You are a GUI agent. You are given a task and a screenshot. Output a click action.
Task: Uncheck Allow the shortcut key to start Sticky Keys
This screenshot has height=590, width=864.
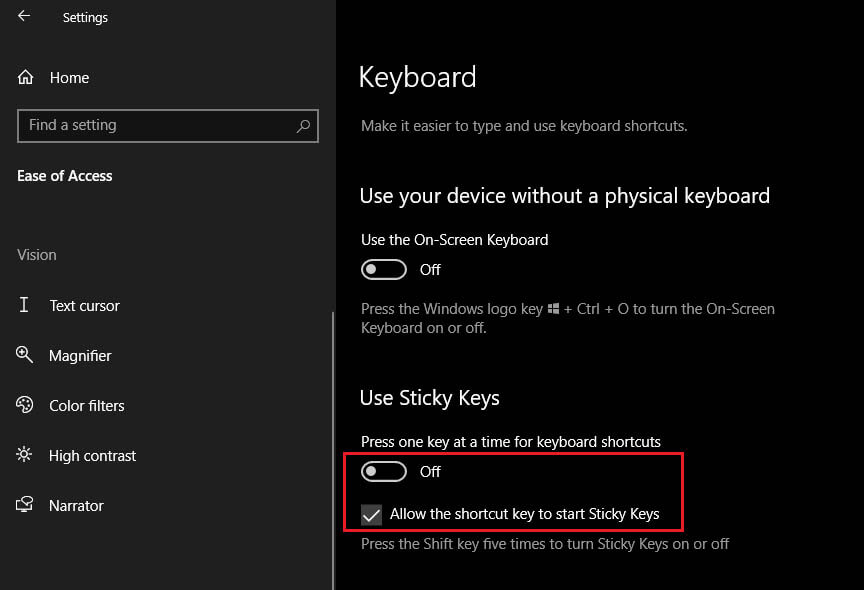point(371,515)
